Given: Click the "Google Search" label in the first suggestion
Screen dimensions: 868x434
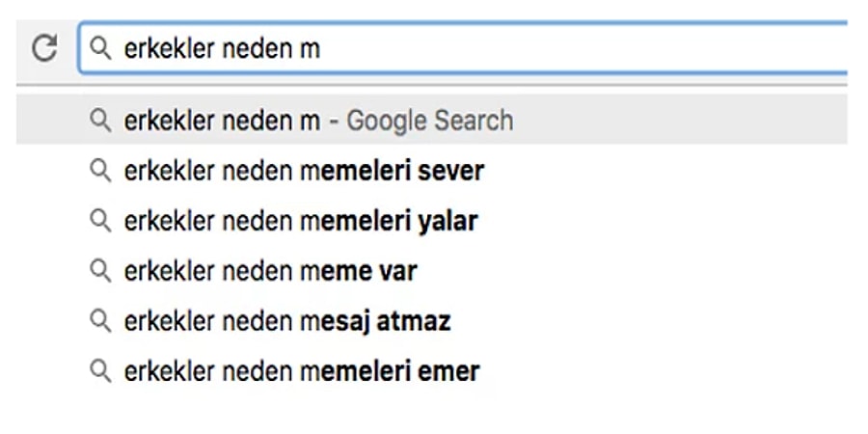Looking at the screenshot, I should [x=430, y=121].
